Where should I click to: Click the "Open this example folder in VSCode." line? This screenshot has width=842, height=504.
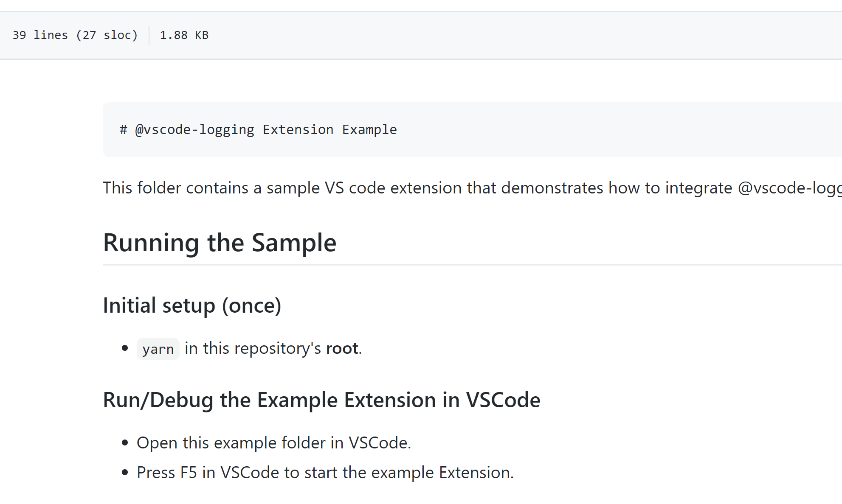tap(273, 443)
